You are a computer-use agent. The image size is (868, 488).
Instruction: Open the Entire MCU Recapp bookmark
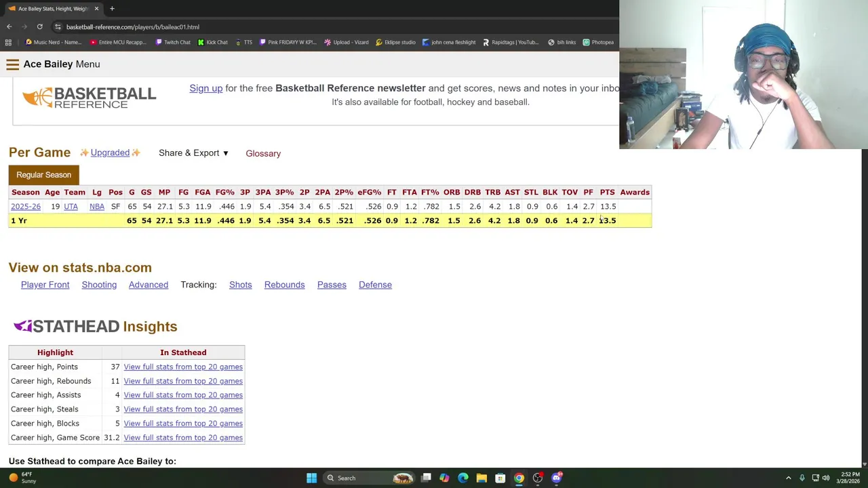[x=117, y=42]
